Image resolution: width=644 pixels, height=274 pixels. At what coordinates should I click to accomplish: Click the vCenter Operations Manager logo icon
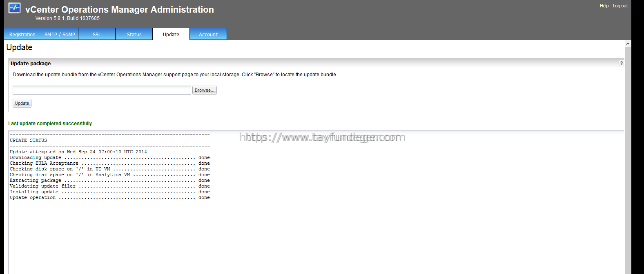(x=14, y=8)
